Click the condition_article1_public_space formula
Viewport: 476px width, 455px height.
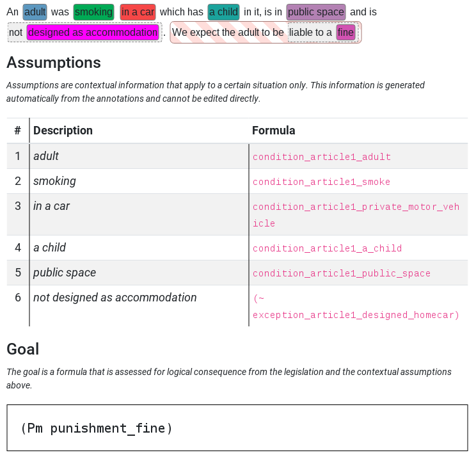(341, 273)
